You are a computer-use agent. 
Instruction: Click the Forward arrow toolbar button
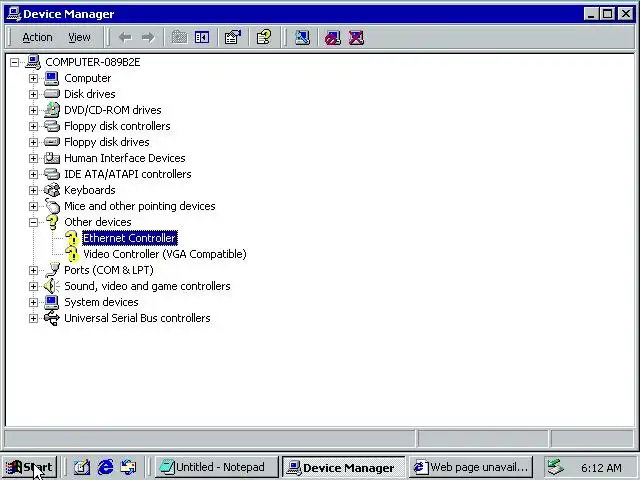pyautogui.click(x=148, y=38)
